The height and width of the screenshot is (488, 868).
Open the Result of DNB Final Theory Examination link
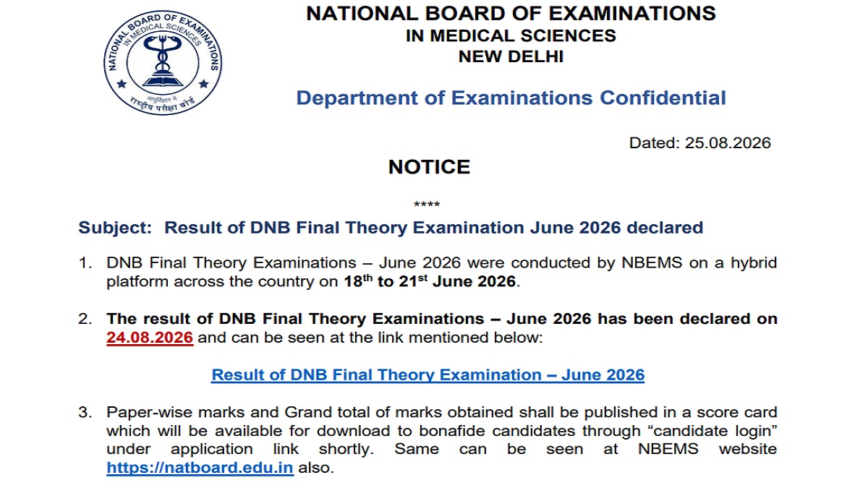(x=427, y=374)
